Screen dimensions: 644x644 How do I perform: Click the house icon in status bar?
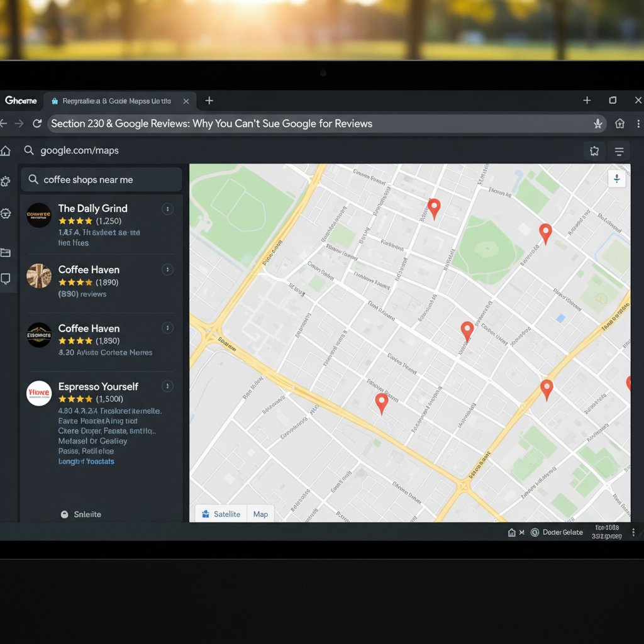pyautogui.click(x=512, y=533)
